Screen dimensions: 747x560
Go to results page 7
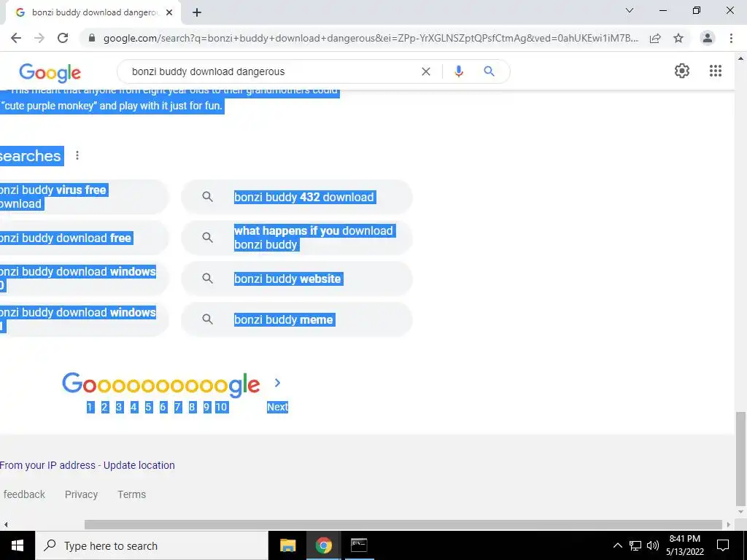pyautogui.click(x=178, y=407)
